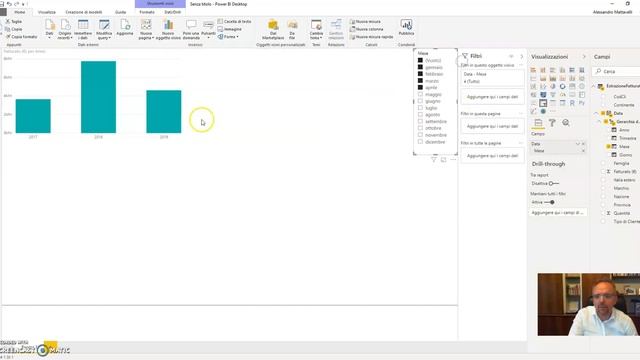This screenshot has width=640, height=360.
Task: Click the 2018 bar in the chart
Action: [x=98, y=97]
